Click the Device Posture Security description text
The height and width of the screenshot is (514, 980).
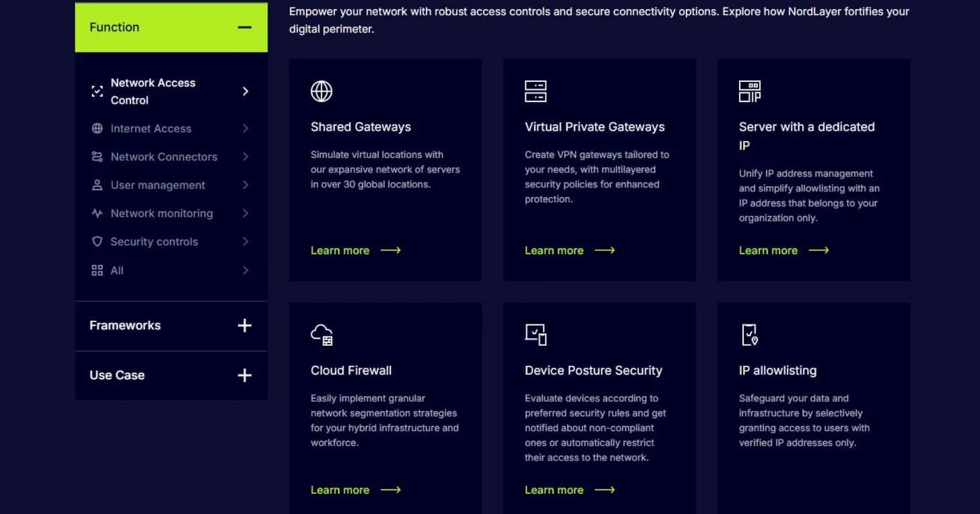coord(595,428)
